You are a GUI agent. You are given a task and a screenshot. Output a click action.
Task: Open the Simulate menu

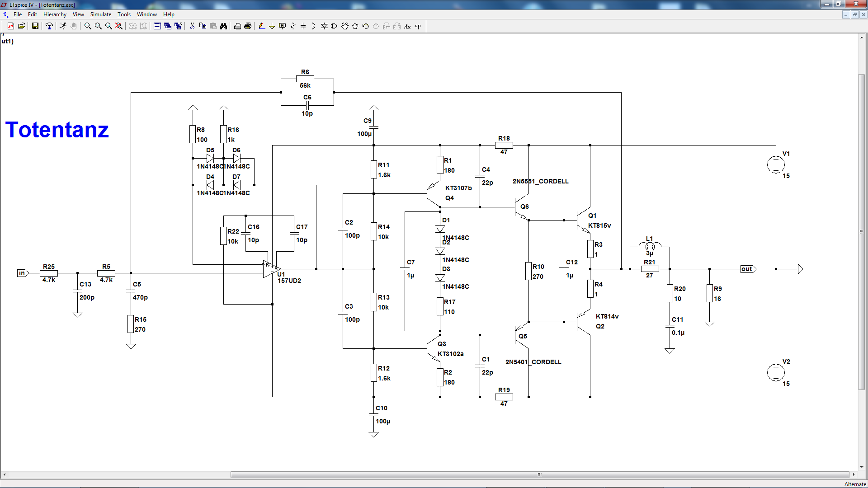click(x=100, y=14)
